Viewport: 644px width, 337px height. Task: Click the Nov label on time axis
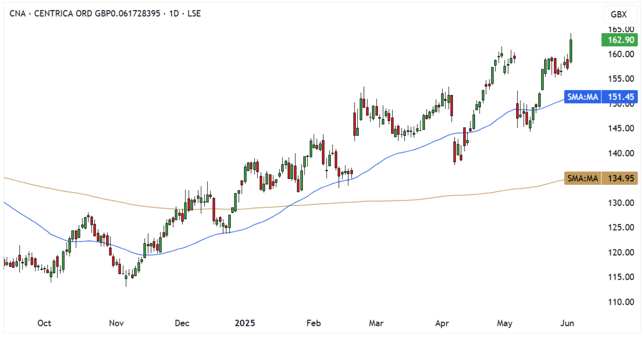click(116, 323)
